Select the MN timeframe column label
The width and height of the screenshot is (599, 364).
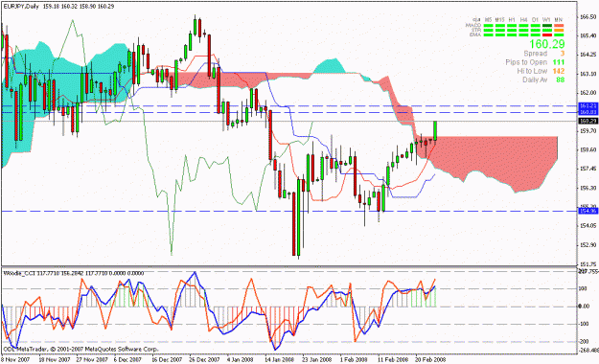pyautogui.click(x=559, y=19)
